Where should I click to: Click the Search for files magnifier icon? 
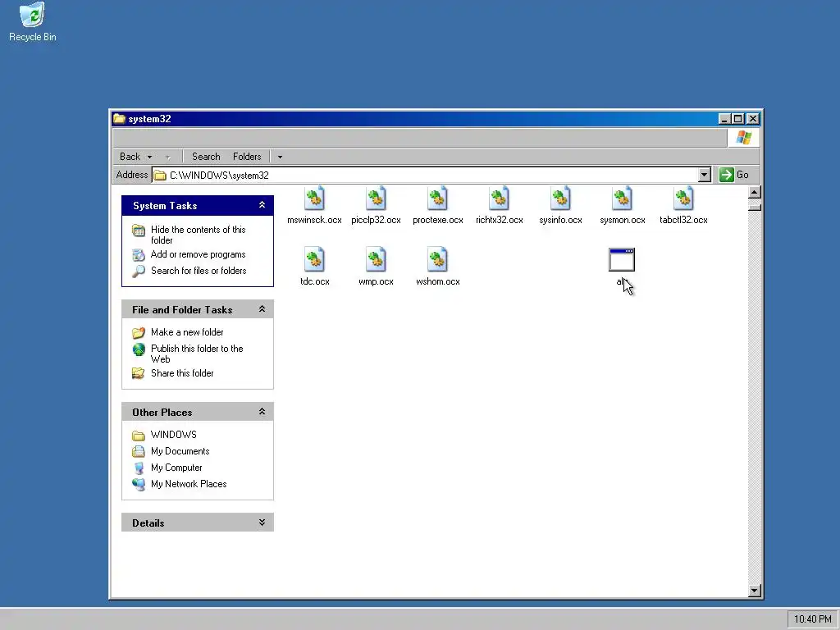tap(139, 271)
